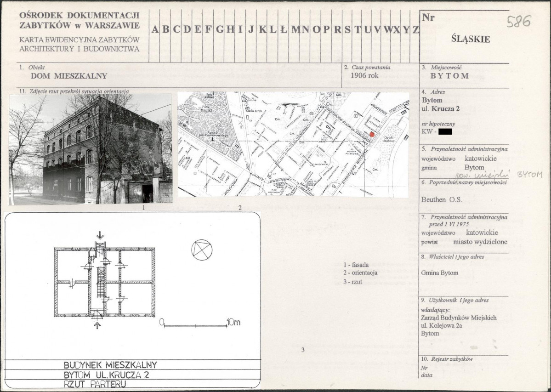Click the '1906 rok' date value
This screenshot has height=392, width=551.
pos(364,75)
